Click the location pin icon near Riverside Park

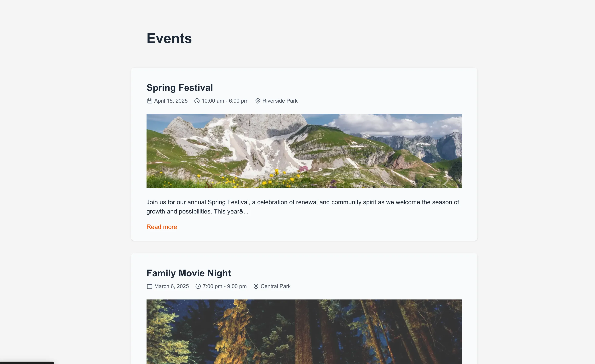pyautogui.click(x=258, y=101)
